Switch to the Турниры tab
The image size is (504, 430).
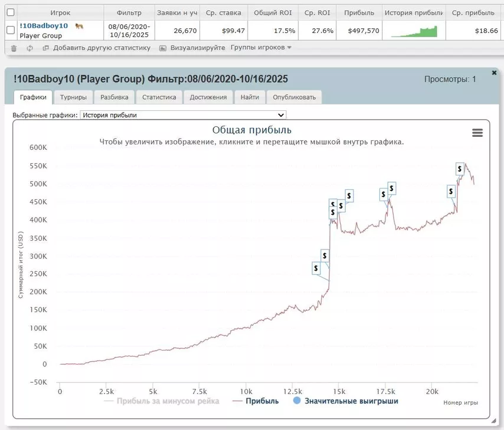[x=73, y=97]
